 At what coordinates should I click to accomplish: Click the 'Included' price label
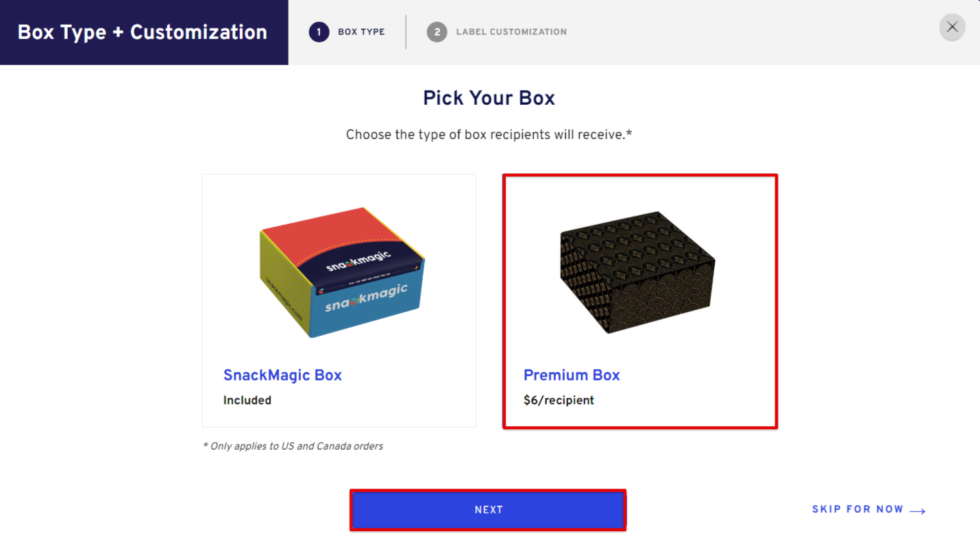pos(247,400)
